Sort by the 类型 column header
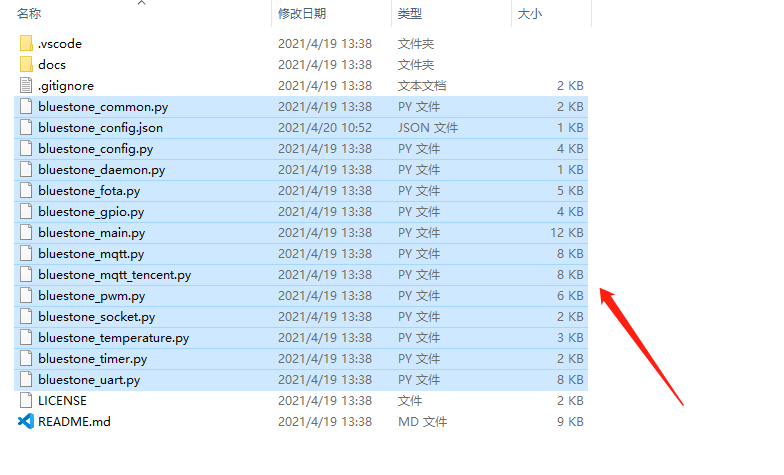 410,14
